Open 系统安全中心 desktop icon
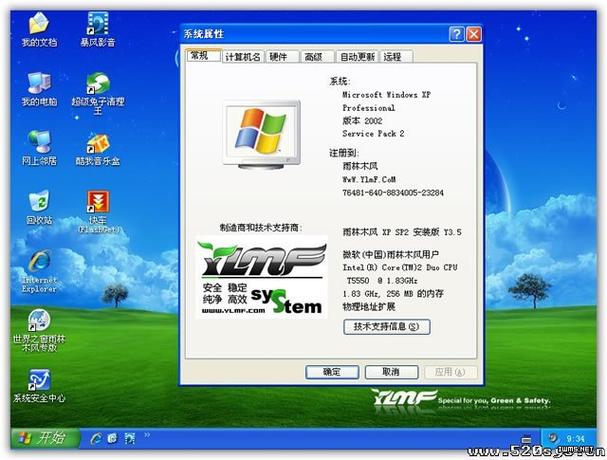 tap(39, 380)
